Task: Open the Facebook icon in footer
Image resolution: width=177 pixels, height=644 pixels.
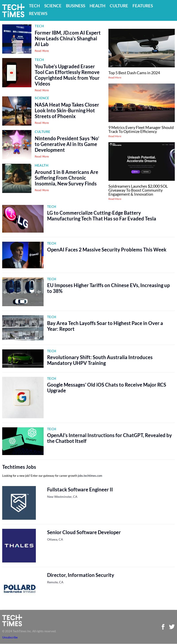Action: pos(163,626)
